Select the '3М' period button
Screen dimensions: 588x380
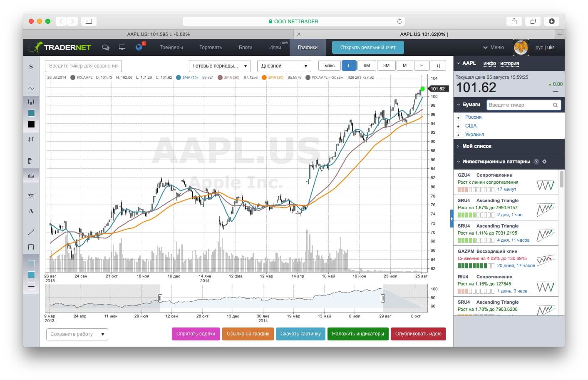[387, 65]
